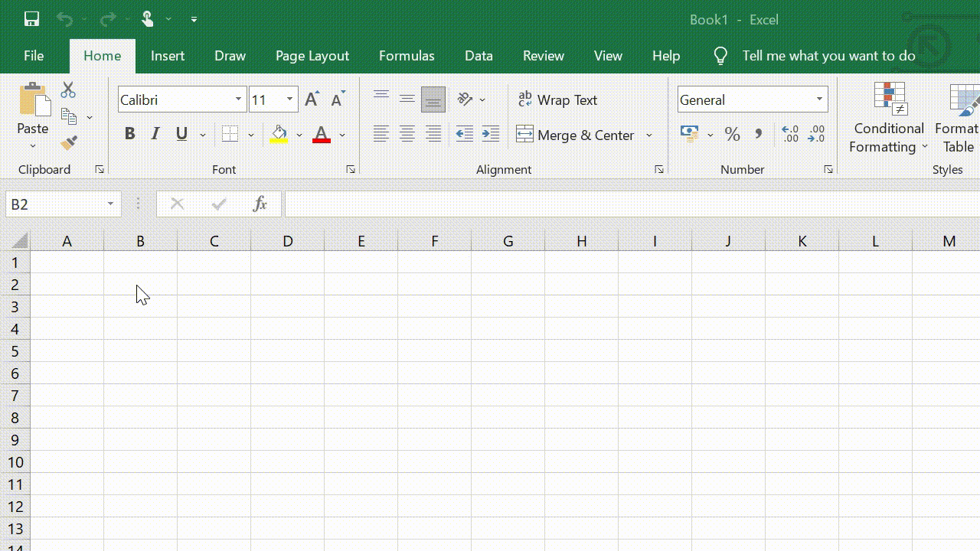980x551 pixels.
Task: Click Increase Indent icon
Action: [491, 135]
